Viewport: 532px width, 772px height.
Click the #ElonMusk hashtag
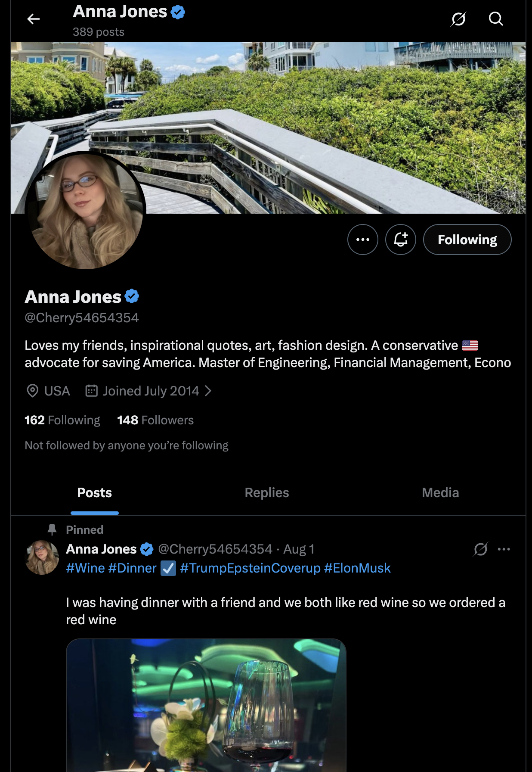[x=357, y=568]
